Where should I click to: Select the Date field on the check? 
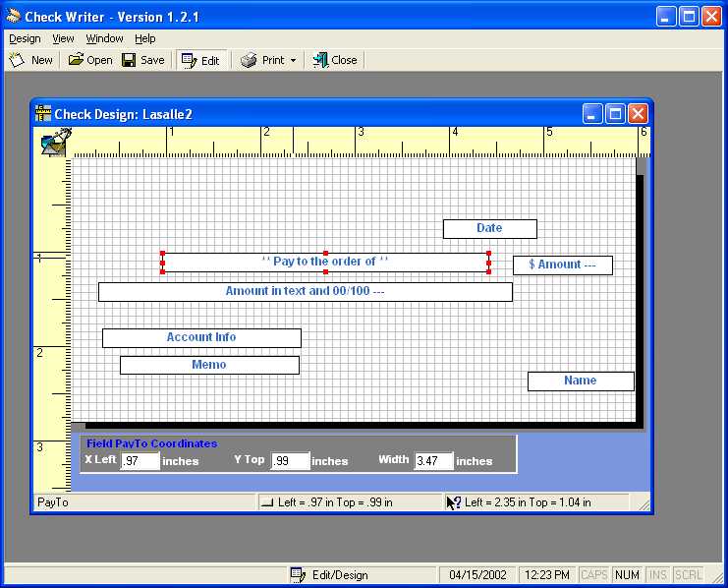click(489, 229)
